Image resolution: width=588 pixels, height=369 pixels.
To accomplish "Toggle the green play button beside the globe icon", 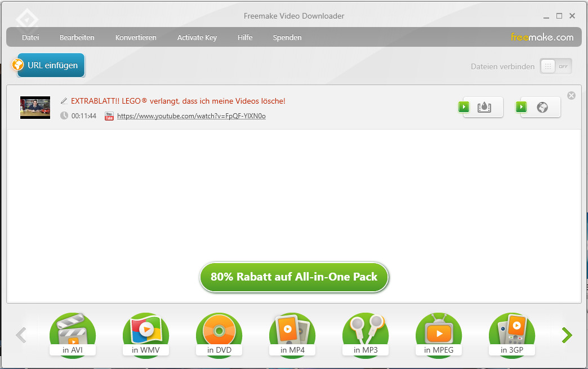I will [521, 106].
